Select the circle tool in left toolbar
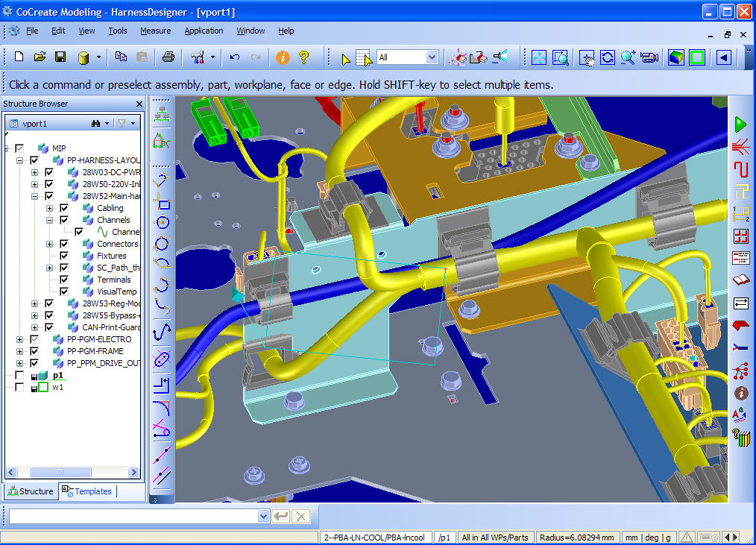Viewport: 756px width, 545px height. click(161, 222)
